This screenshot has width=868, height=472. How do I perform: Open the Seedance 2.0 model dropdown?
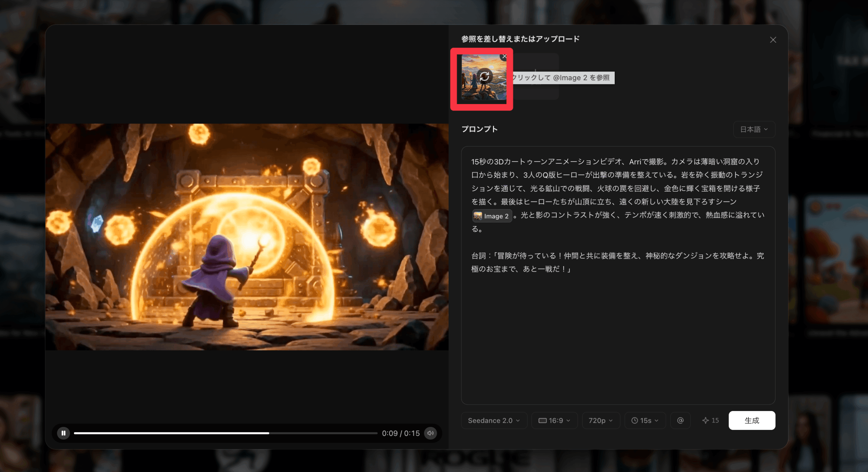[x=494, y=420]
